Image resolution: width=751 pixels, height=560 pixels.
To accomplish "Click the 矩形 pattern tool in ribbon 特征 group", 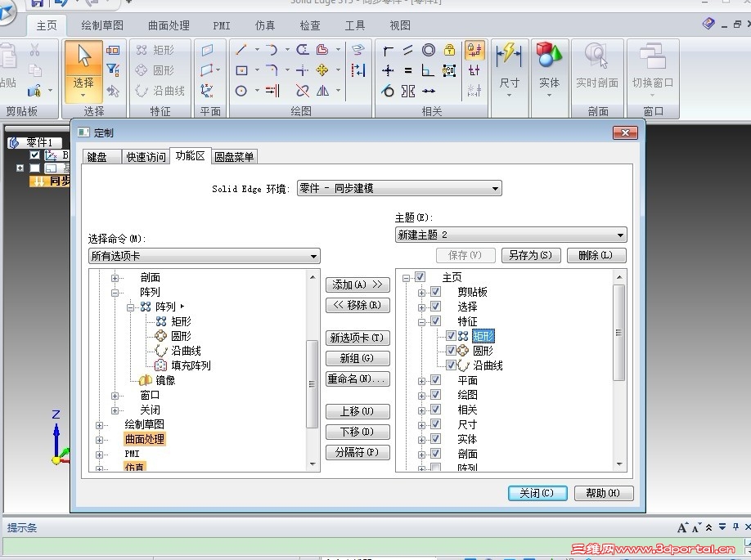I will (x=155, y=50).
